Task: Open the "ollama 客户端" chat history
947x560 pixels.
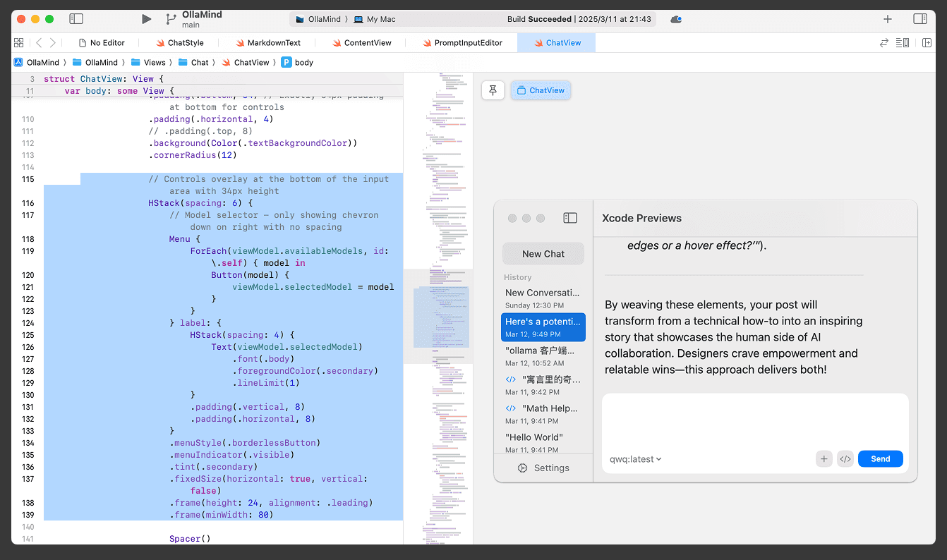Action: [543, 356]
